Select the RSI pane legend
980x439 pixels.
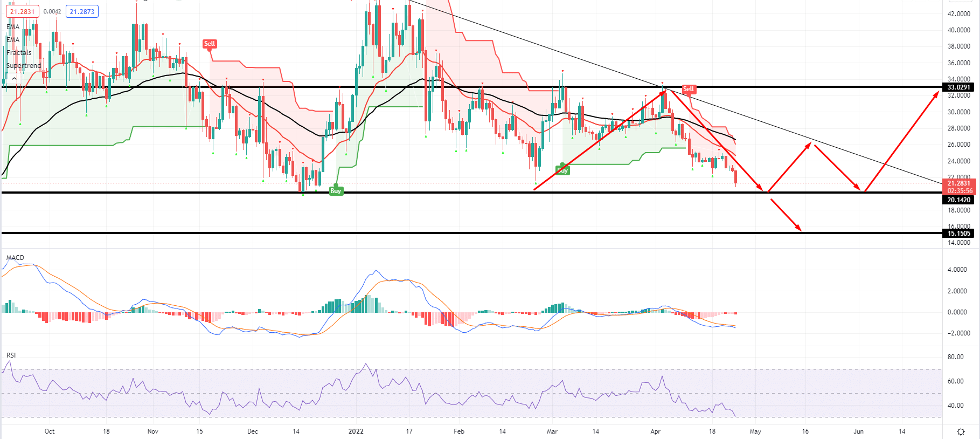coord(11,355)
